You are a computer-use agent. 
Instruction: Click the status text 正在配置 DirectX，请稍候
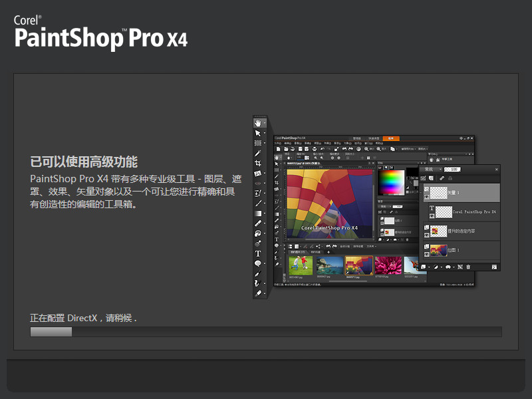pyautogui.click(x=83, y=318)
